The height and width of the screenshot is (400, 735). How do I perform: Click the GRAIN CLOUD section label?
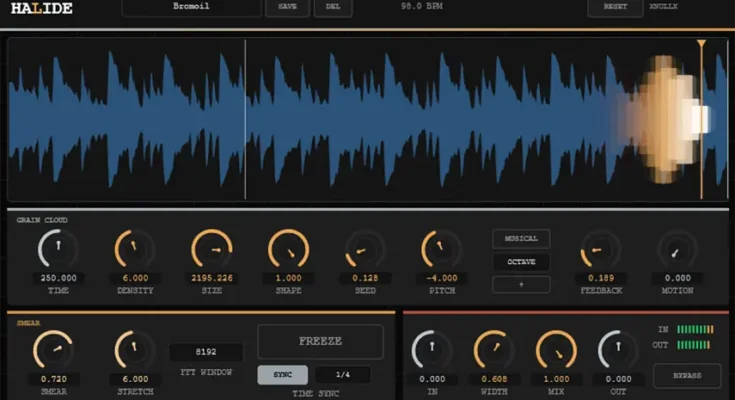(x=42, y=220)
